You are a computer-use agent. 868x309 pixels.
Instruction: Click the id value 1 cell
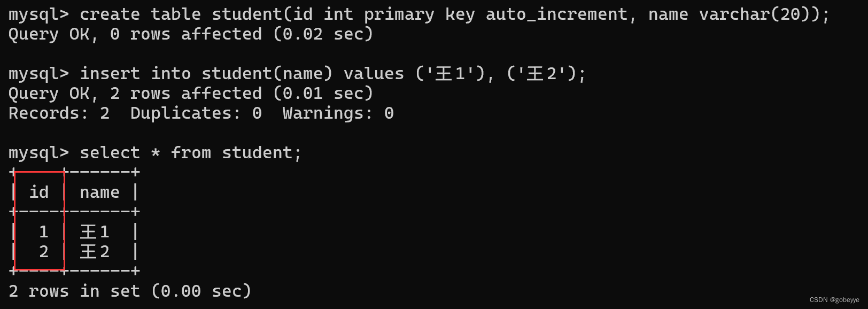coord(44,232)
